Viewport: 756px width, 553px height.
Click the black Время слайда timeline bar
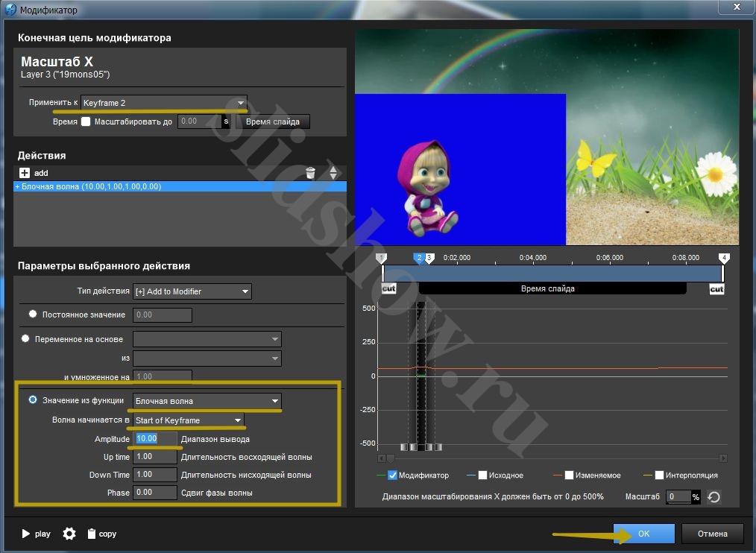point(552,288)
